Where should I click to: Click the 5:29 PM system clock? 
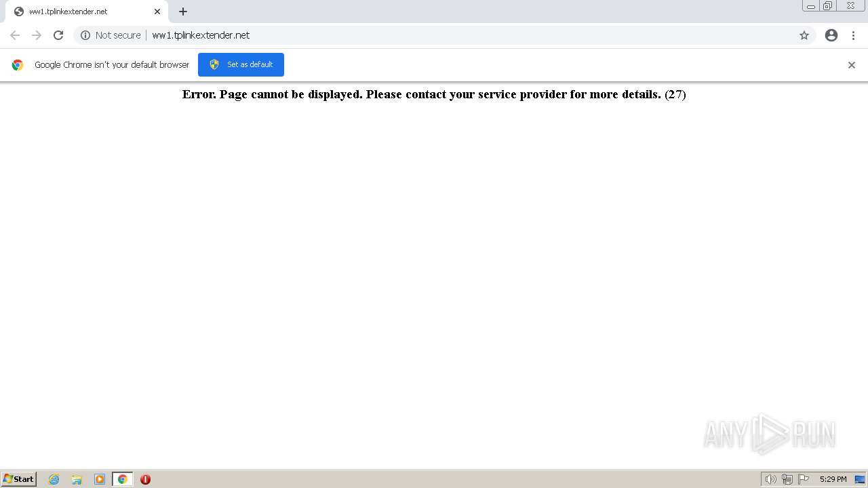(833, 479)
